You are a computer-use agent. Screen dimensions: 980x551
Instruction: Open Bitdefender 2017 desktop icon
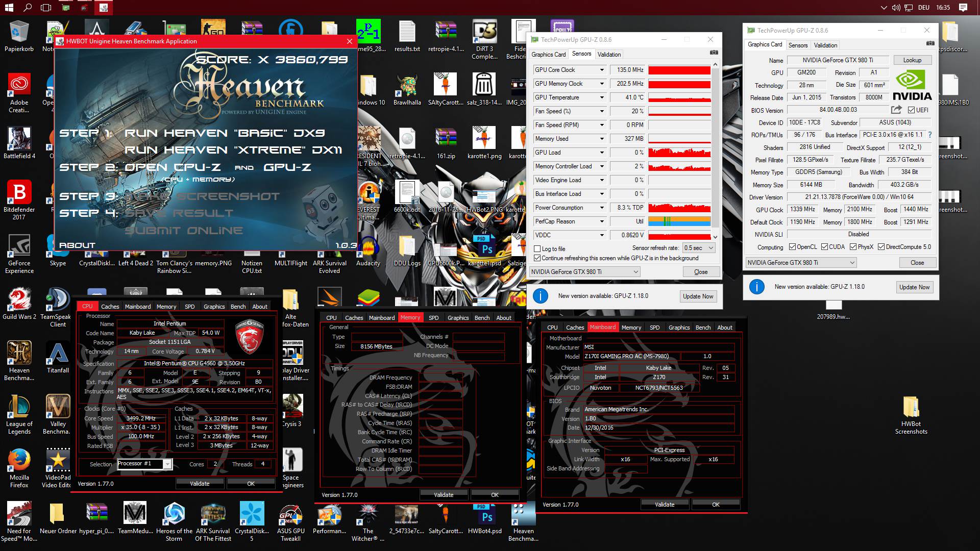[19, 199]
